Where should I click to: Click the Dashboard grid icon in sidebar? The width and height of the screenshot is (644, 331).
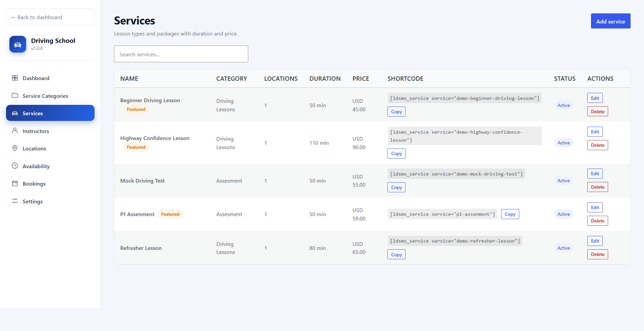[x=15, y=78]
